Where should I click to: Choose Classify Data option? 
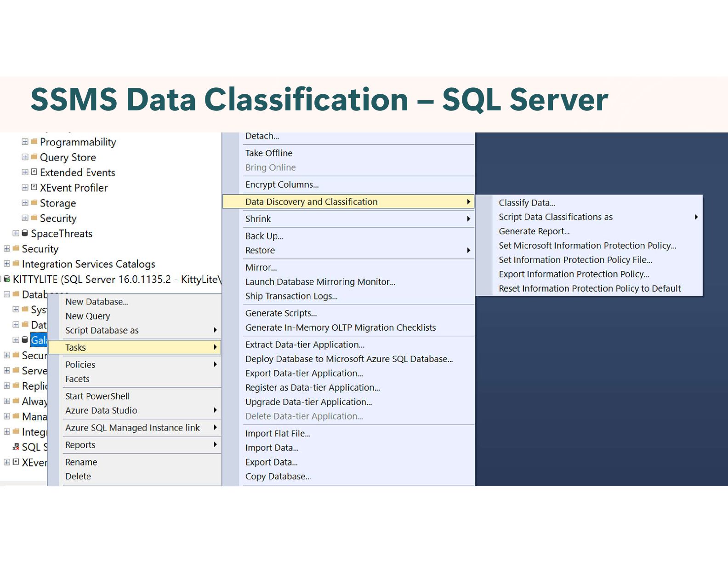589,202
